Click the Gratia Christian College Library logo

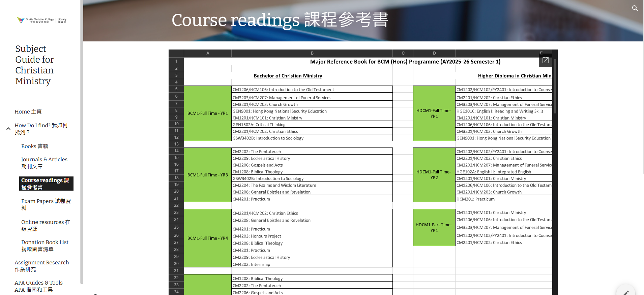click(x=42, y=20)
